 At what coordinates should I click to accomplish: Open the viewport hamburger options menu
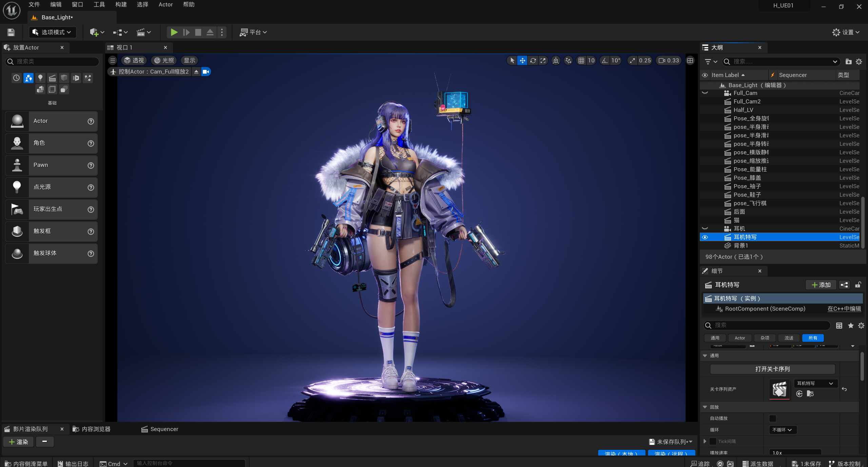coord(113,60)
